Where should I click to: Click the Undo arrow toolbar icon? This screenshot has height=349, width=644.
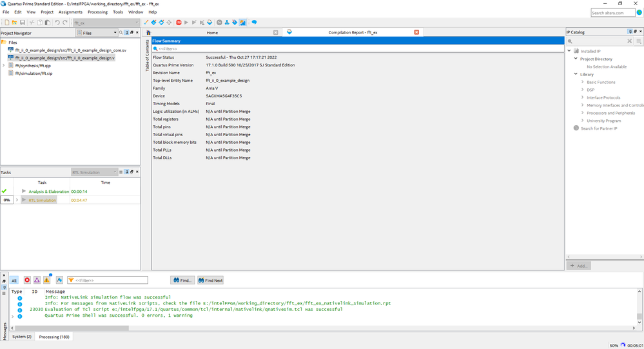(x=57, y=23)
